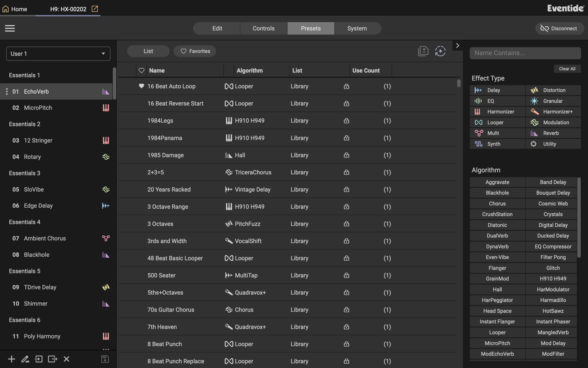Click the reverb icon beside Blackhole
The image size is (588, 368).
point(106,255)
